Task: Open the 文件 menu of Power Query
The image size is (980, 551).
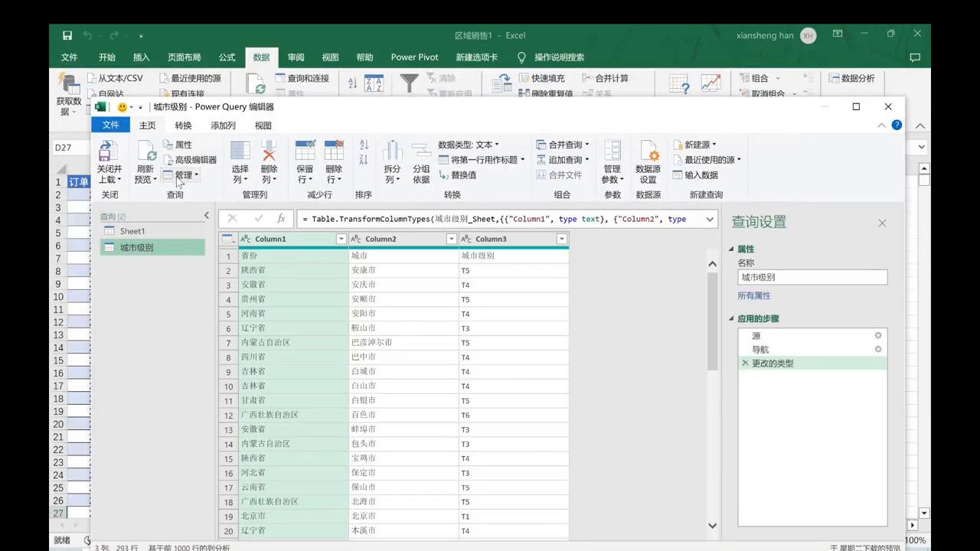Action: coord(110,125)
